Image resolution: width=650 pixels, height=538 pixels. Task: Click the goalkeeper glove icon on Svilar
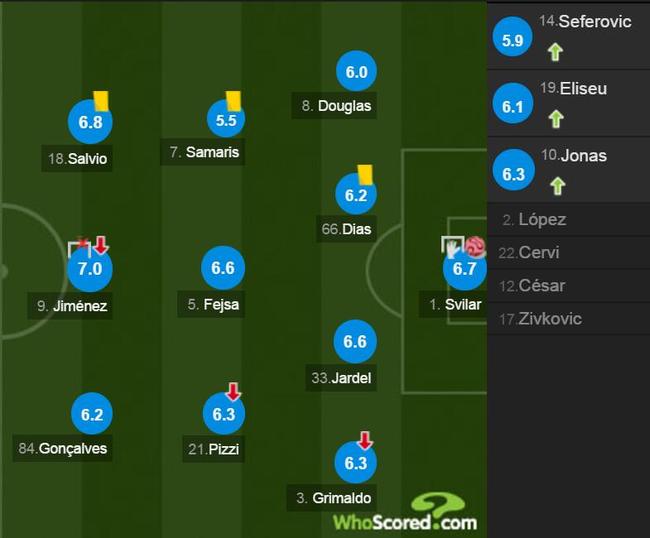[x=453, y=247]
